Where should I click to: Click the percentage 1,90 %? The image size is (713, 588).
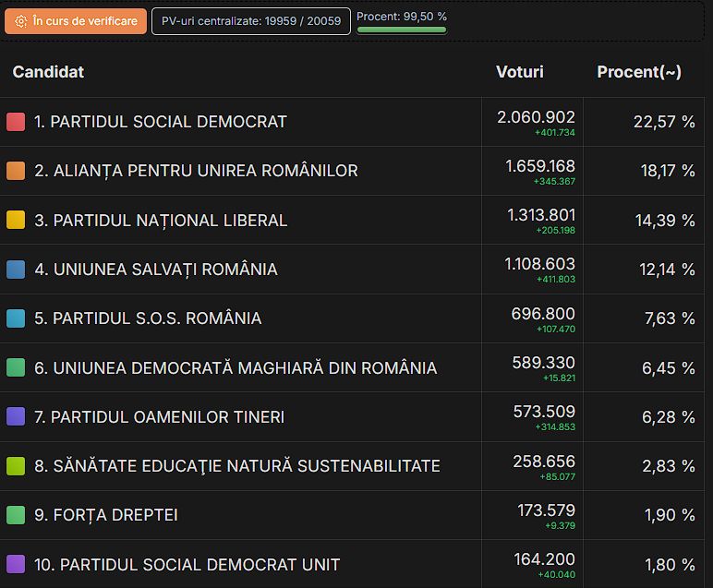670,515
